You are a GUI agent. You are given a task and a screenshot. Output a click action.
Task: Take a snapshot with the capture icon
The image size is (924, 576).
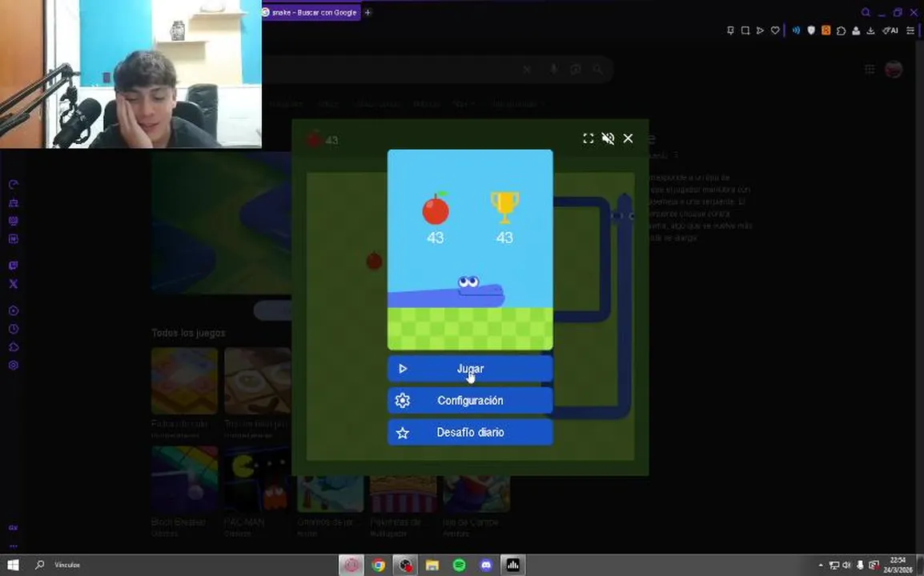pos(745,30)
